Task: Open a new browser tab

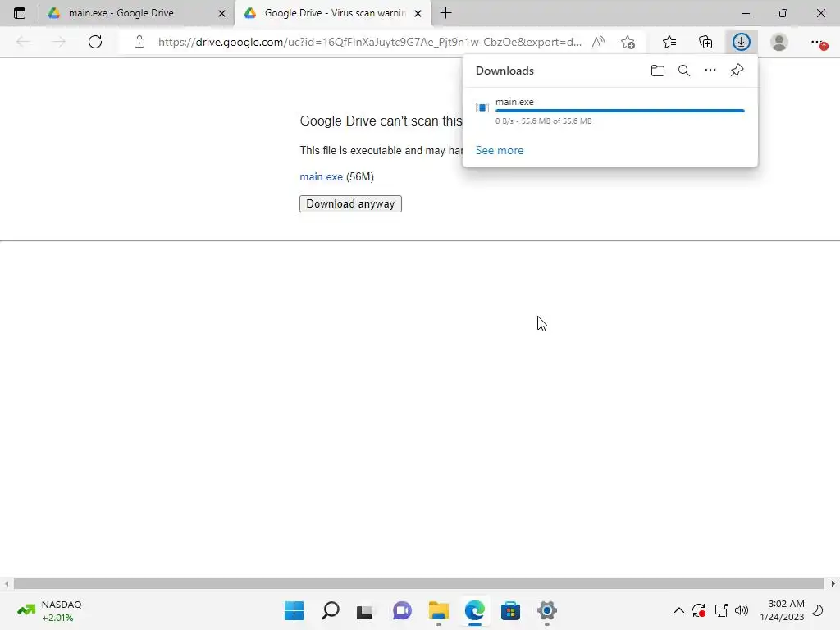Action: [x=445, y=13]
